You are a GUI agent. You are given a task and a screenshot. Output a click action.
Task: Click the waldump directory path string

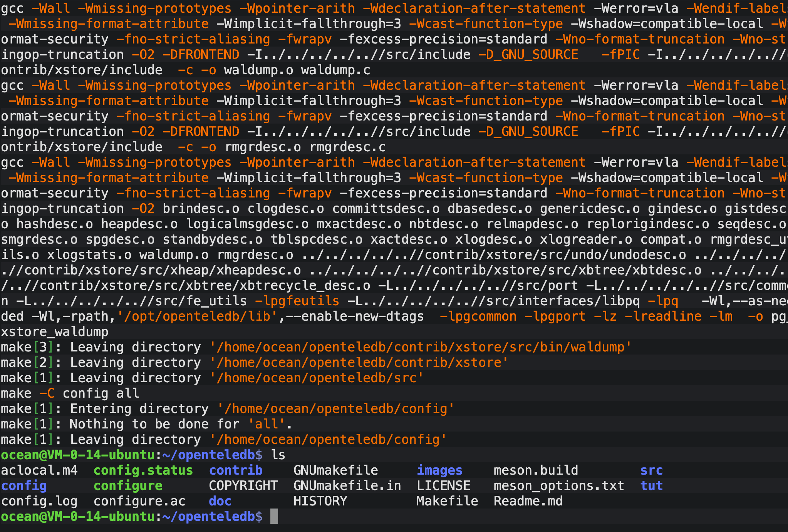420,347
